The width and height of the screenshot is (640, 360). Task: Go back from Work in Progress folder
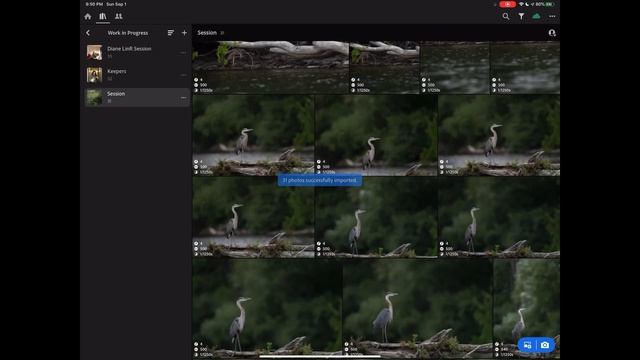pos(88,33)
